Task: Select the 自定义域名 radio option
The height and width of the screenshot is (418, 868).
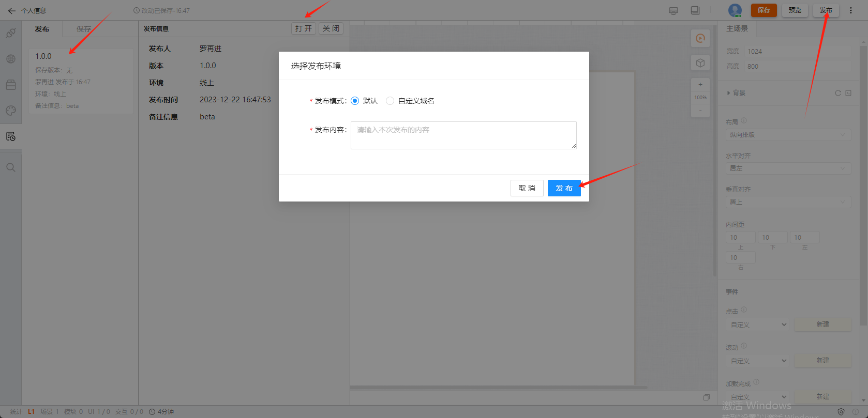Action: tap(390, 101)
